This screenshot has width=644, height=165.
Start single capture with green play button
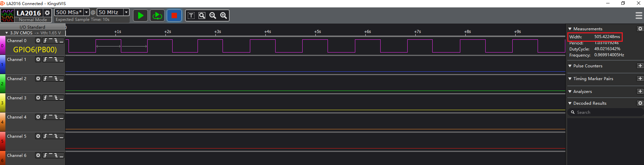tap(140, 15)
